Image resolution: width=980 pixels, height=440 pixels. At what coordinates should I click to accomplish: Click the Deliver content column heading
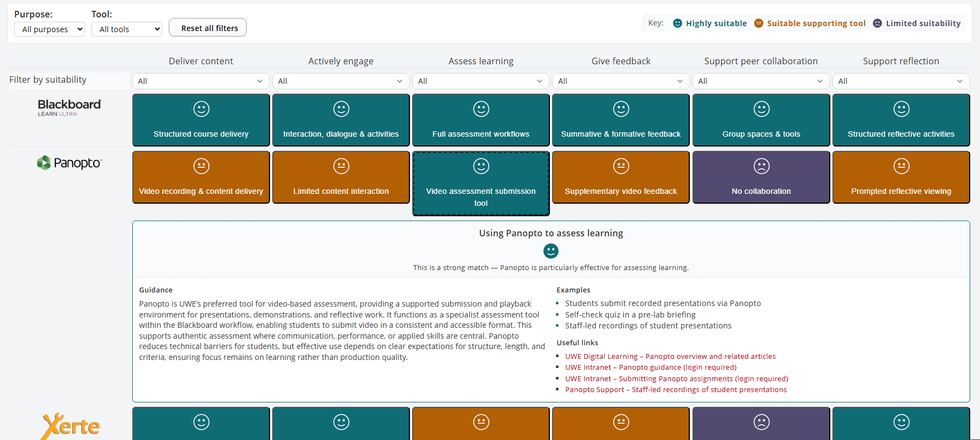(x=201, y=61)
